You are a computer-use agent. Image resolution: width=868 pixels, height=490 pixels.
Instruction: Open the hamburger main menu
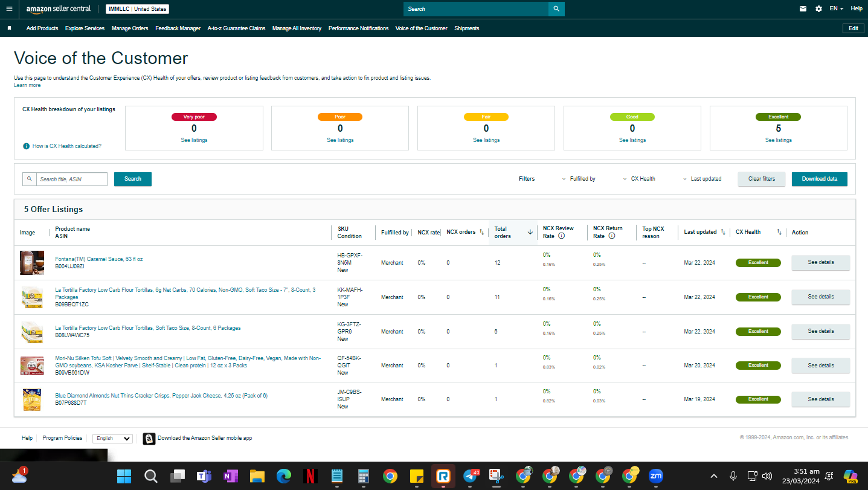click(x=9, y=9)
